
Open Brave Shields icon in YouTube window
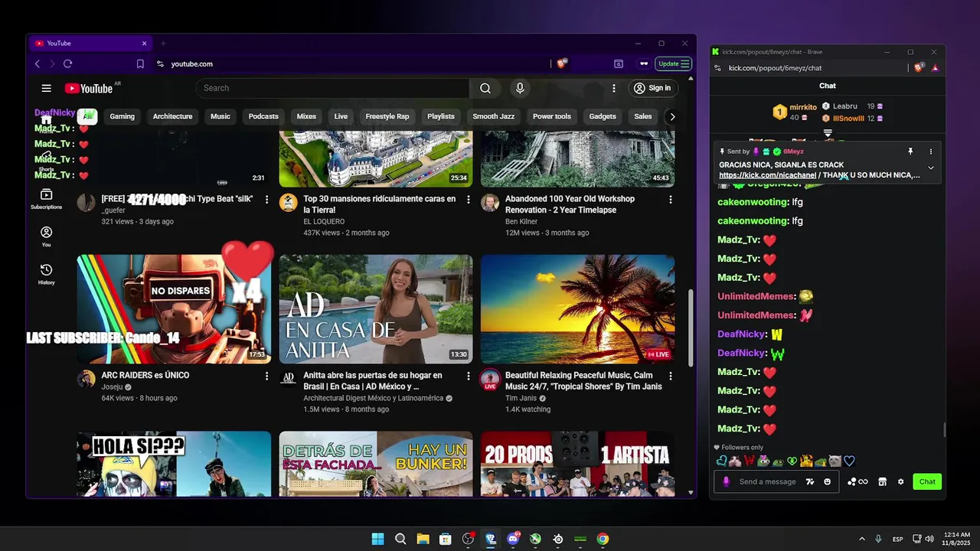[562, 64]
